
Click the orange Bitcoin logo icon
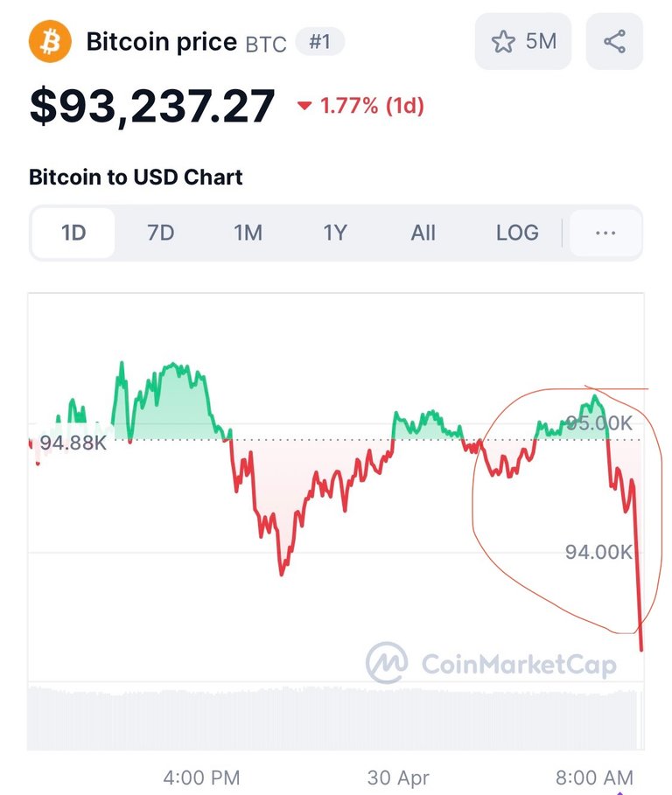click(x=50, y=41)
